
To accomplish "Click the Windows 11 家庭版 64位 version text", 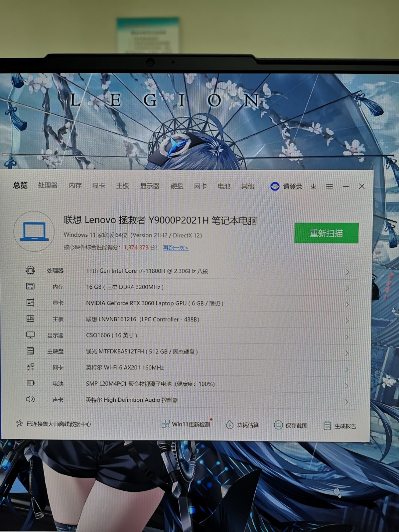I will click(x=133, y=235).
